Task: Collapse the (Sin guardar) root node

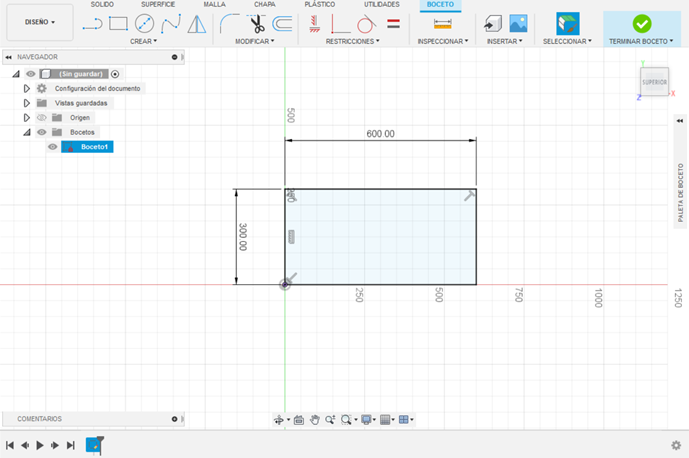Action: click(16, 74)
